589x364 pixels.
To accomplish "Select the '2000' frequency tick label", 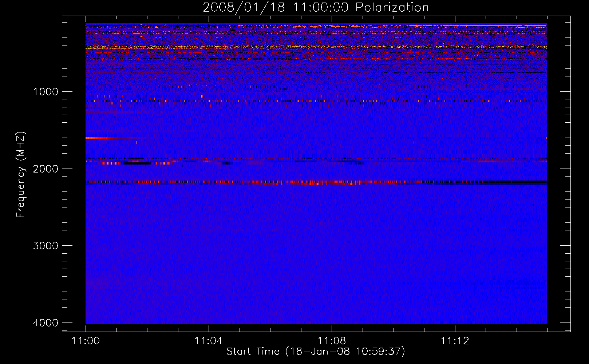I will pos(46,169).
